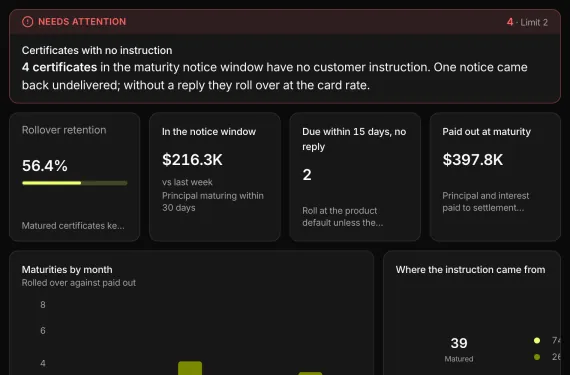Click the value 2 in Due card
The width and height of the screenshot is (570, 375).
pos(307,175)
